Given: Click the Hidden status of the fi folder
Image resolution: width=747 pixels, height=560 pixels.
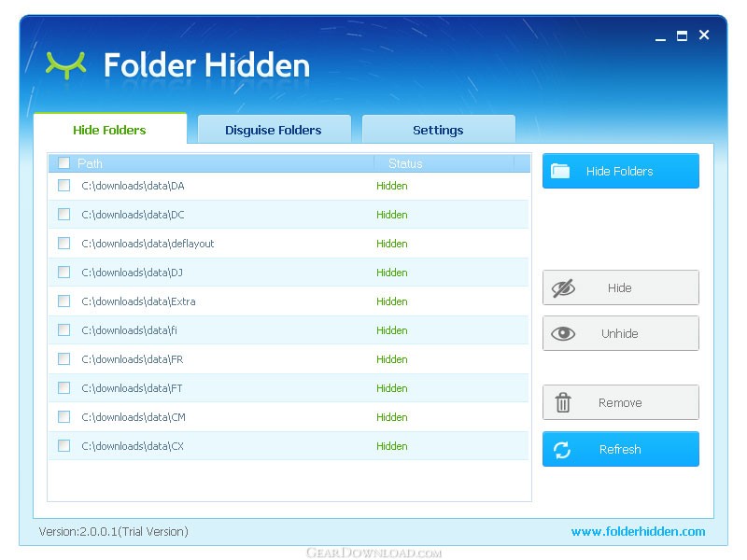Looking at the screenshot, I should tap(391, 330).
